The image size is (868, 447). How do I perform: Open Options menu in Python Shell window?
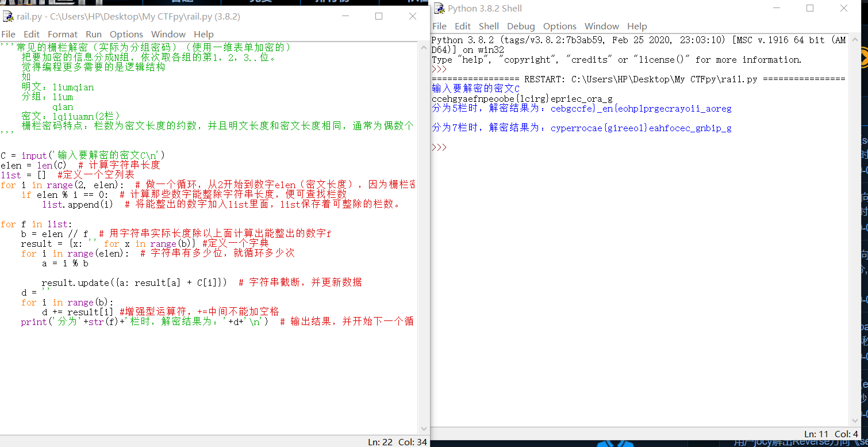[x=560, y=26]
